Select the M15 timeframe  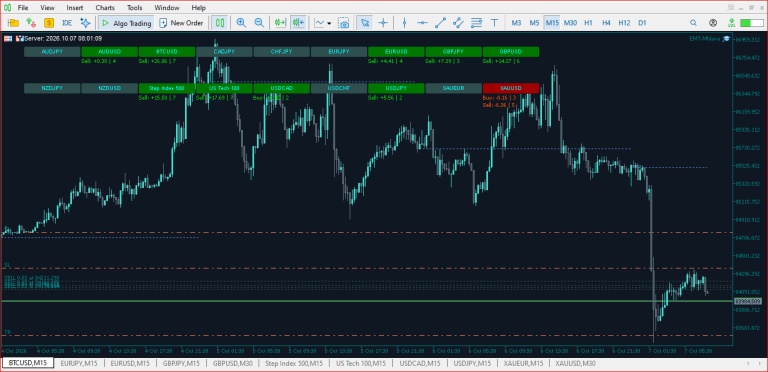click(x=552, y=23)
